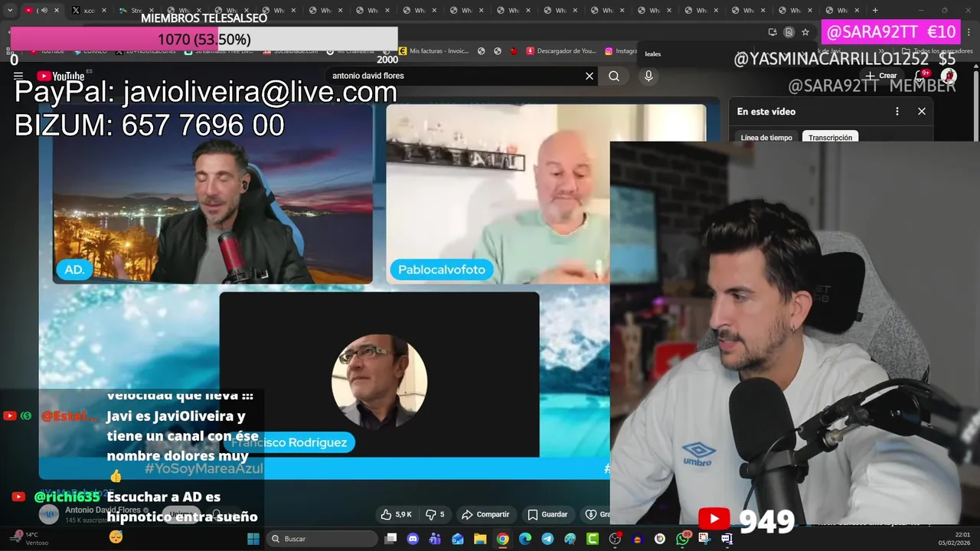Open File Explorer from the taskbar

480,539
